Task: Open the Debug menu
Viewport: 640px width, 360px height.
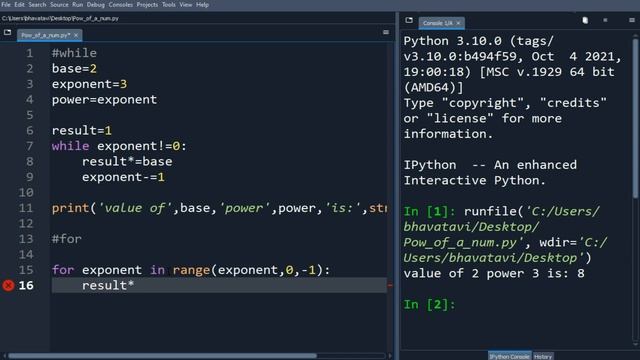Action: (96, 5)
